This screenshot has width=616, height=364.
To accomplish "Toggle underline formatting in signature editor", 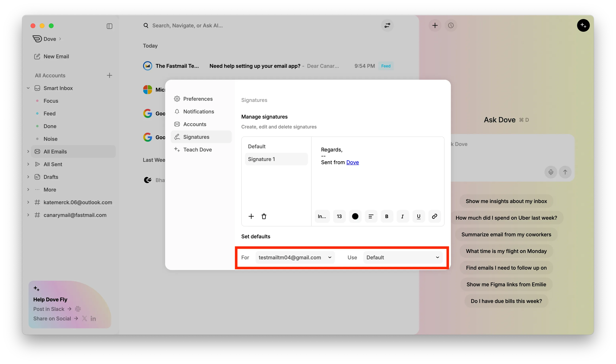I will click(x=419, y=216).
